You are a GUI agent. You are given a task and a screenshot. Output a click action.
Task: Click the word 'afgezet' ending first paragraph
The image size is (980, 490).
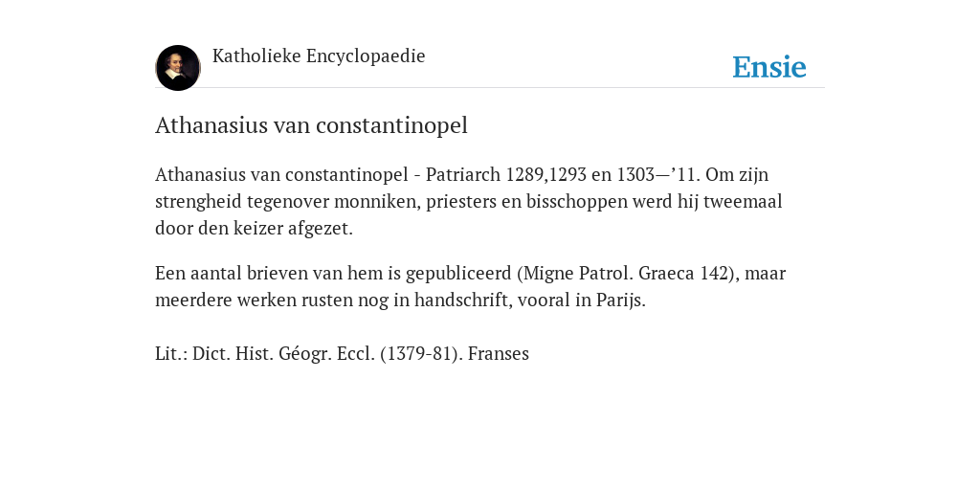[x=318, y=229]
